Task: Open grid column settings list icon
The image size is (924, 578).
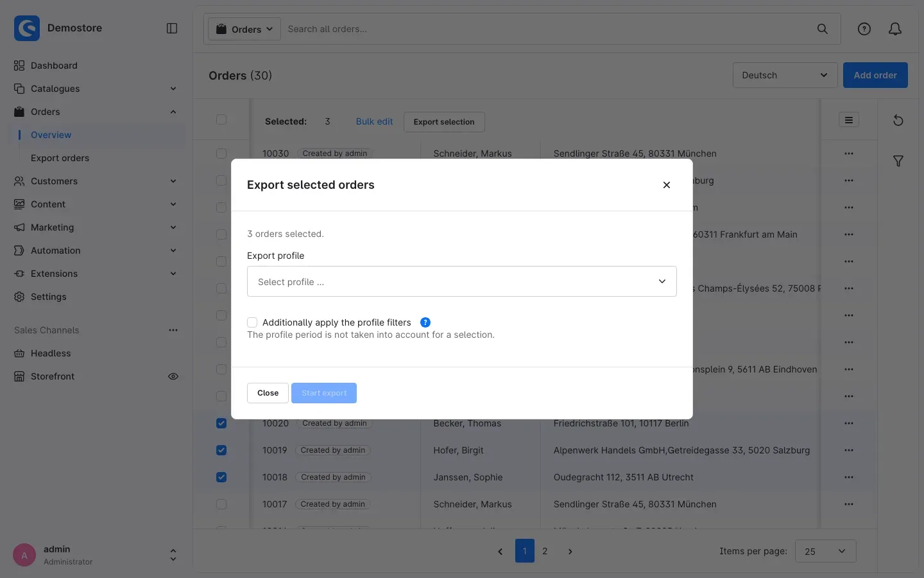Action: 849,120
